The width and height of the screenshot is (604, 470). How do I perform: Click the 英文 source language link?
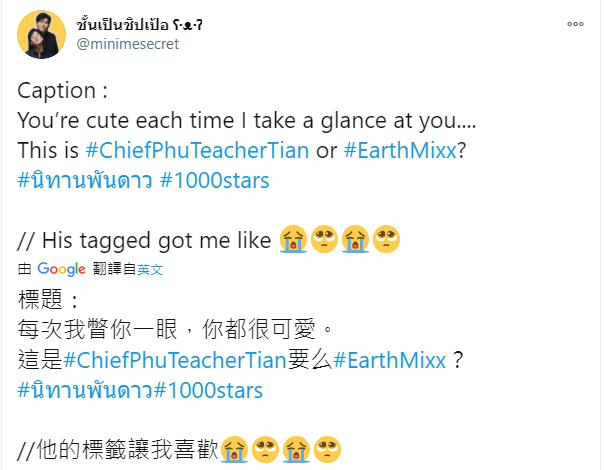(150, 269)
